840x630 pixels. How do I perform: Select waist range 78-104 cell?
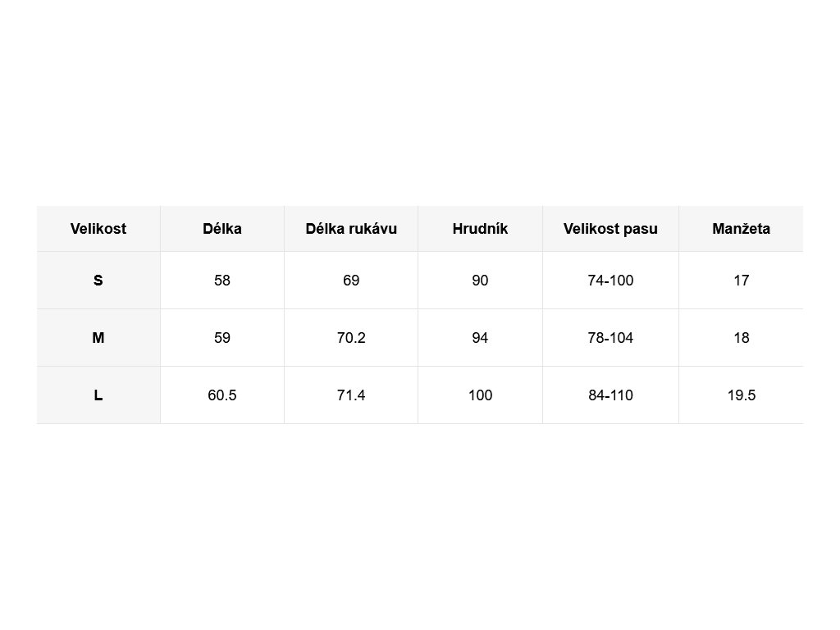click(610, 338)
